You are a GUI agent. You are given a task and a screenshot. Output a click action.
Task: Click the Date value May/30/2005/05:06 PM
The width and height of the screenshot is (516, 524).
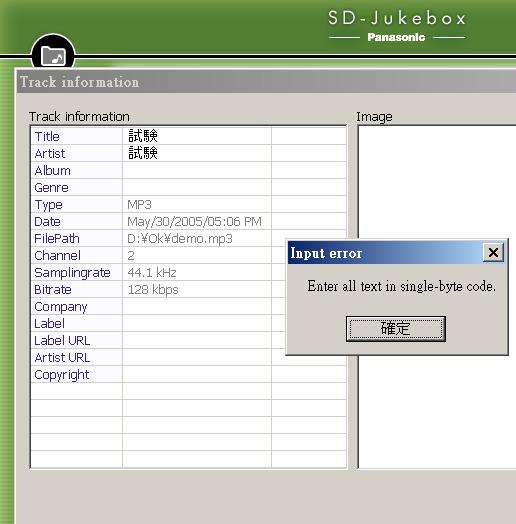(x=197, y=222)
